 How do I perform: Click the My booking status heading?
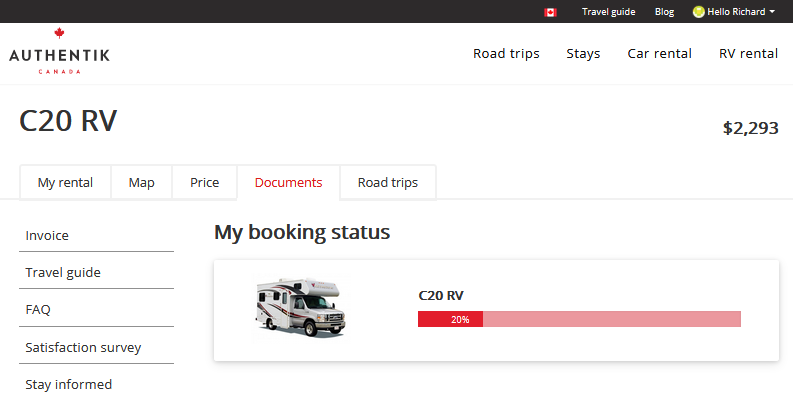click(302, 232)
